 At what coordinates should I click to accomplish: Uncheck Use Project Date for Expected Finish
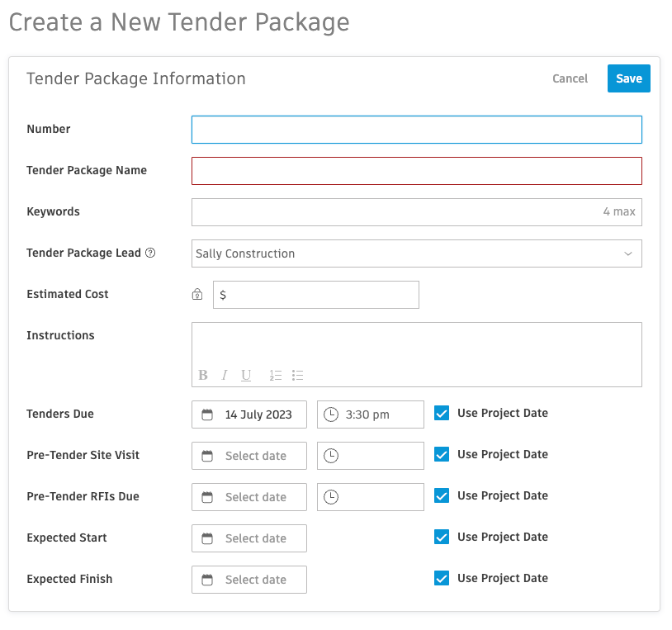442,578
